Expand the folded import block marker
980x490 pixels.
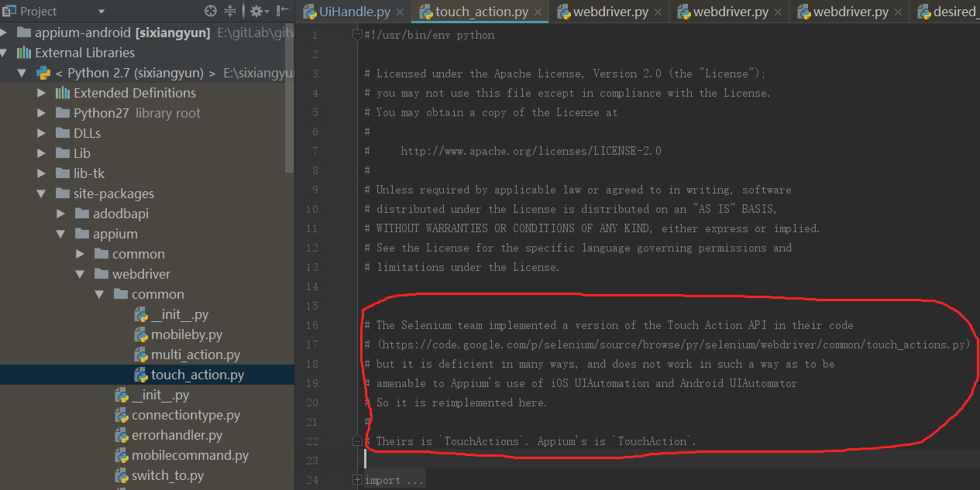(x=357, y=480)
